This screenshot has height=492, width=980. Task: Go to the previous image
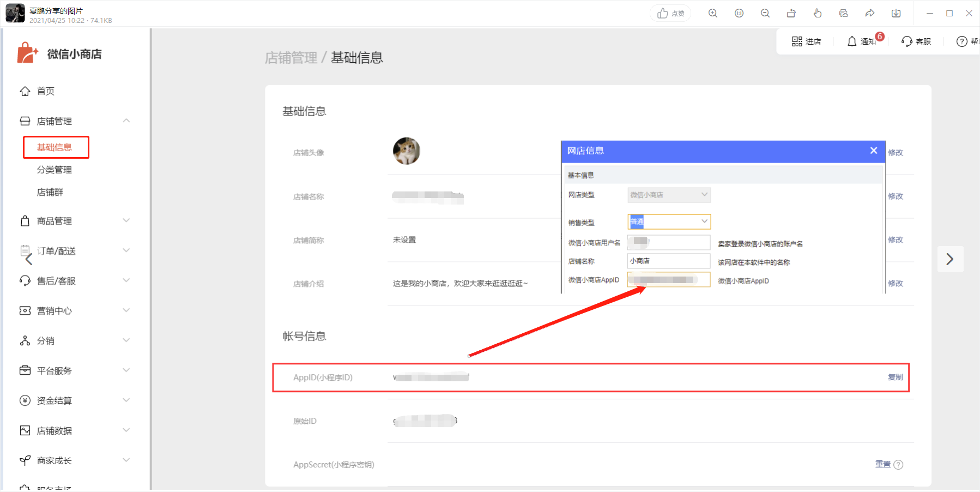click(29, 259)
